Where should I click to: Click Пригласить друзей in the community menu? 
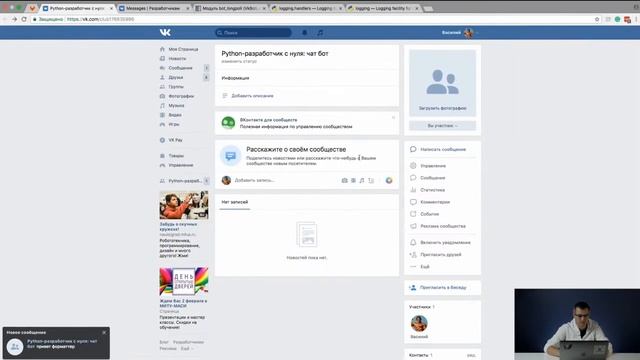pyautogui.click(x=440, y=255)
